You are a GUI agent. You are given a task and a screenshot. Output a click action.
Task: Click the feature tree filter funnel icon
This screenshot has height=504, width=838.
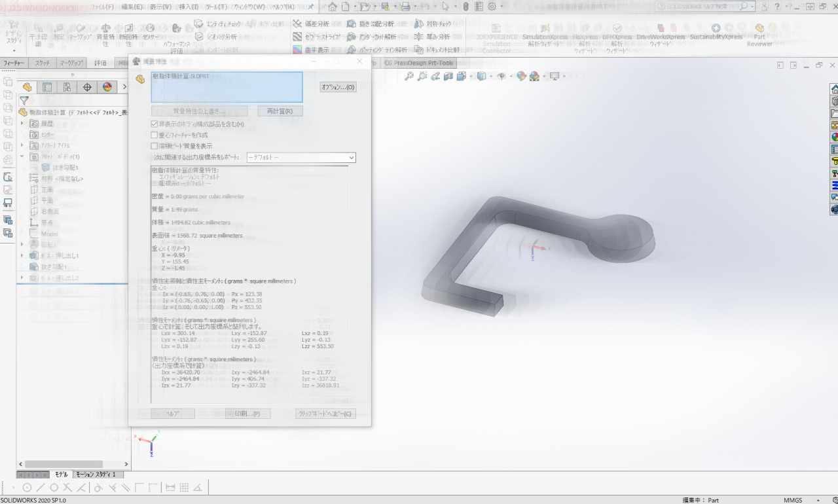pos(24,101)
